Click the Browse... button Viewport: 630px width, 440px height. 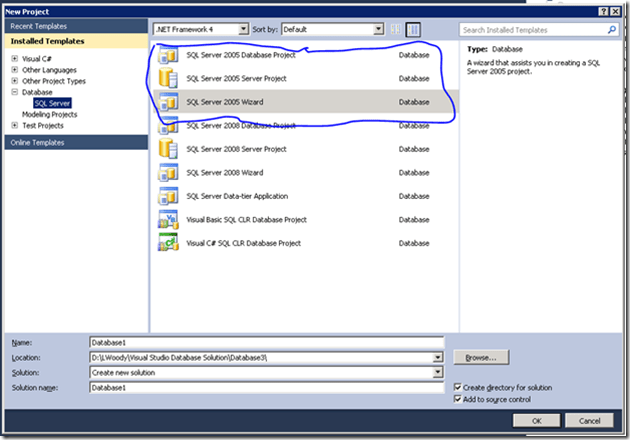[x=482, y=357]
